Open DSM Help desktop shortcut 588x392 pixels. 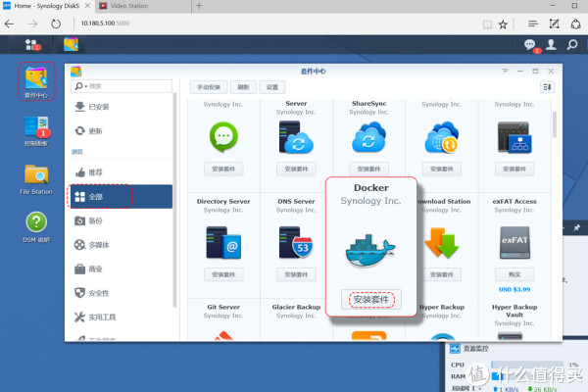click(x=36, y=227)
